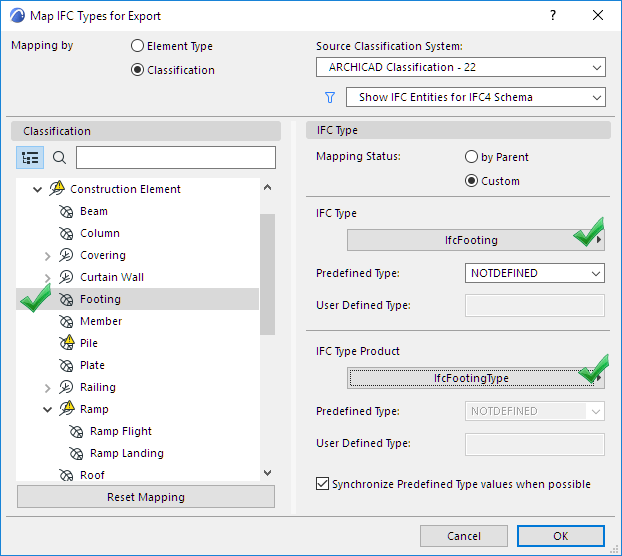Select the Pile row label

(x=89, y=343)
